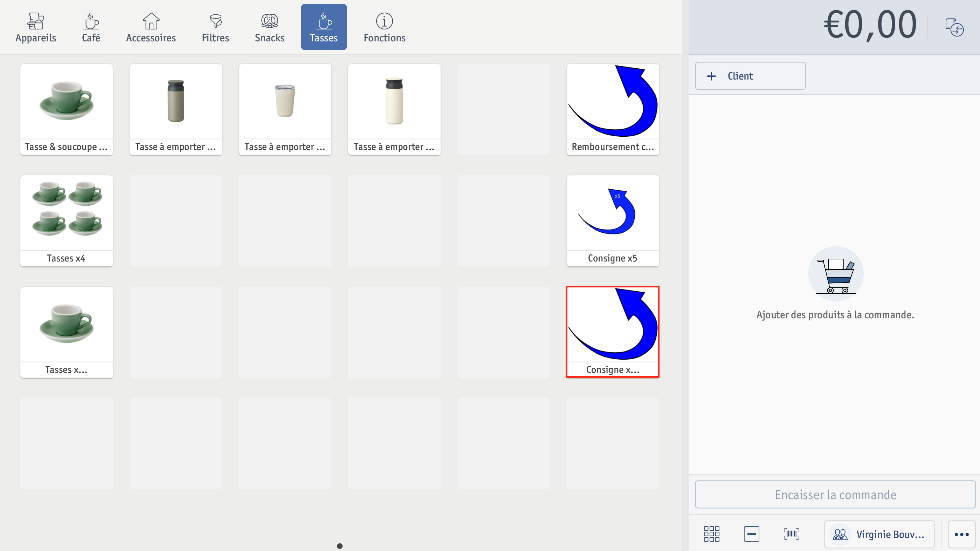Open the grid keypad icon
Screen dimensions: 980x551
point(711,534)
